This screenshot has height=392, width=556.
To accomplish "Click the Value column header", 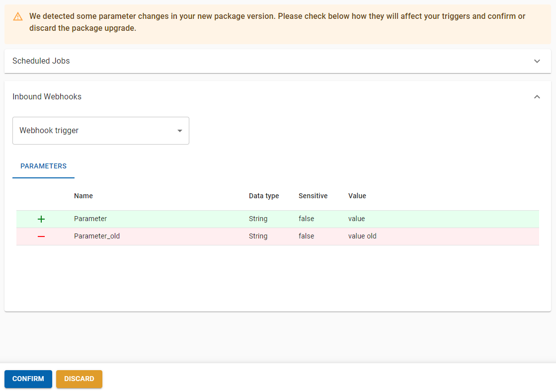I will coord(357,196).
